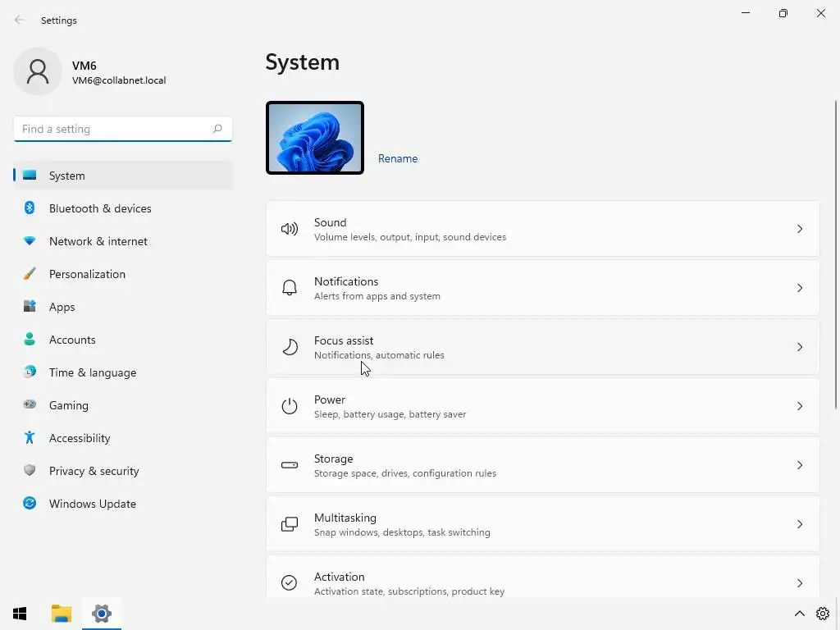Click the Multitasking windows icon
The height and width of the screenshot is (630, 840).
[290, 524]
